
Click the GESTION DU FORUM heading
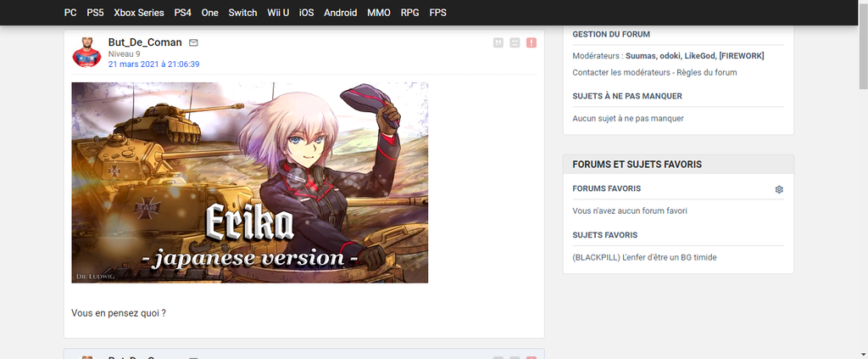[x=611, y=34]
